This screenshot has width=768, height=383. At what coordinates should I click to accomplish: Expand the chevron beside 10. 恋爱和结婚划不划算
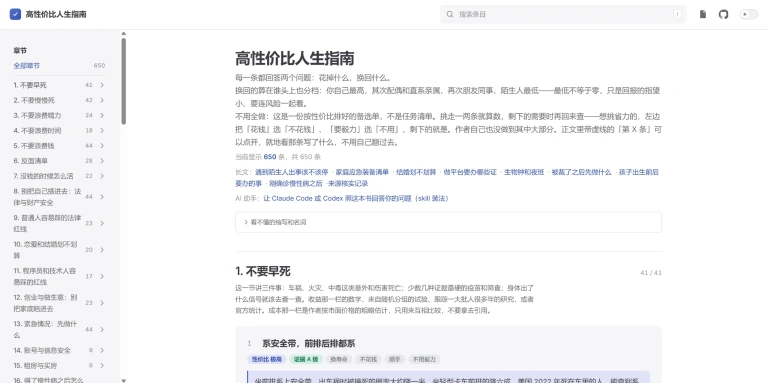point(102,250)
